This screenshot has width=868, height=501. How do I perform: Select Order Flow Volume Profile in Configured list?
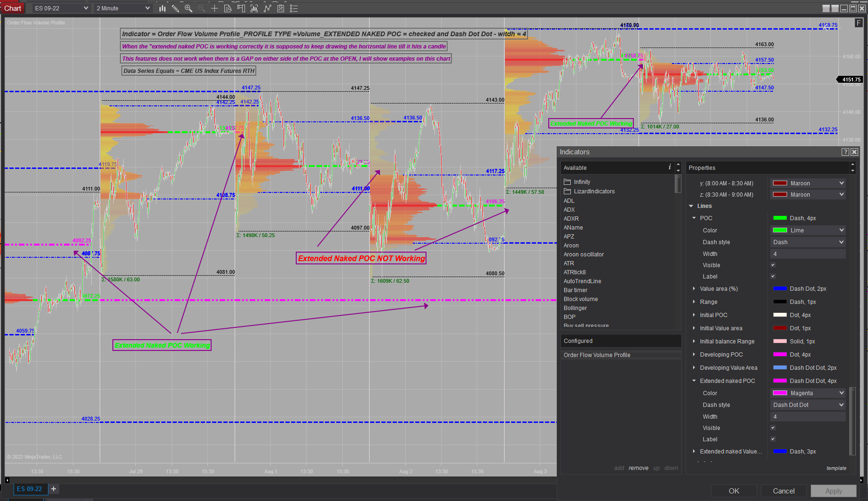(x=597, y=355)
